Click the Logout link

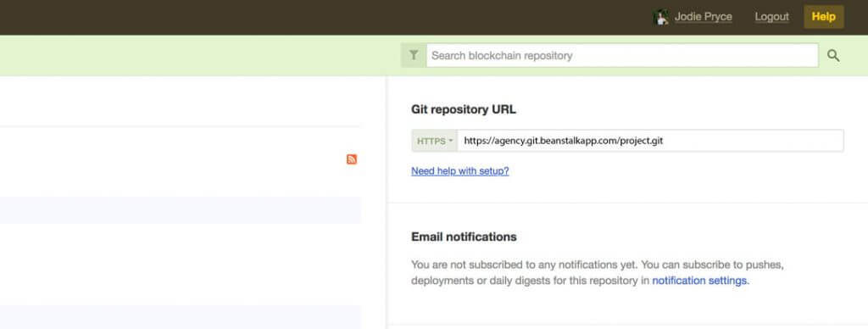tap(771, 17)
